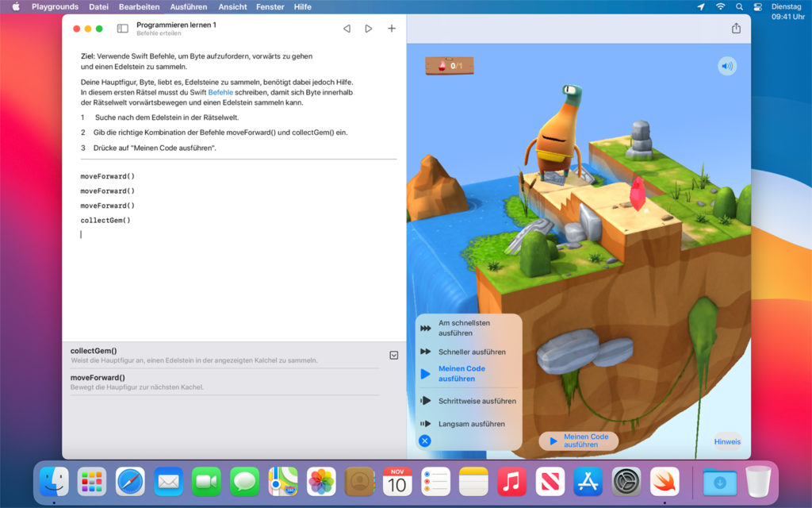Open the 'Befehle' link in the instructions

pyautogui.click(x=220, y=92)
